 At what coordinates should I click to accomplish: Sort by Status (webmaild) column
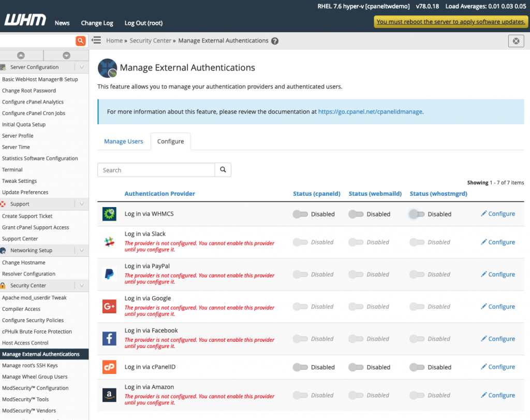375,194
